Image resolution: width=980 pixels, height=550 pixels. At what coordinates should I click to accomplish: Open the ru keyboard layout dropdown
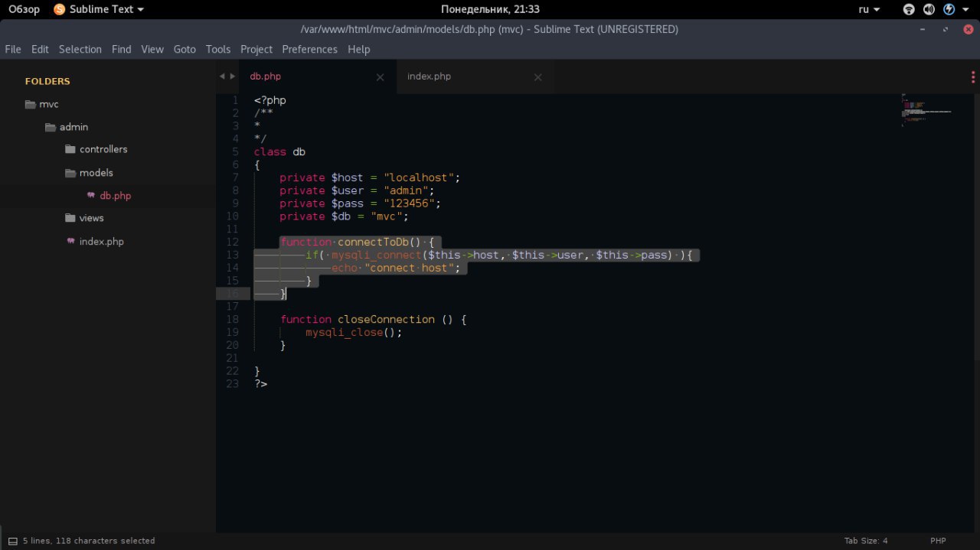[x=869, y=9]
